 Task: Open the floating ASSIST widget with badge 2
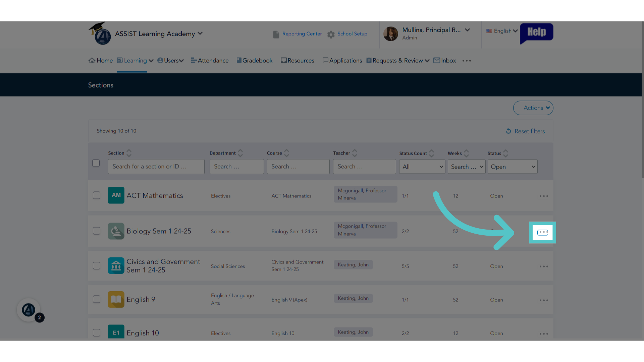(x=29, y=310)
